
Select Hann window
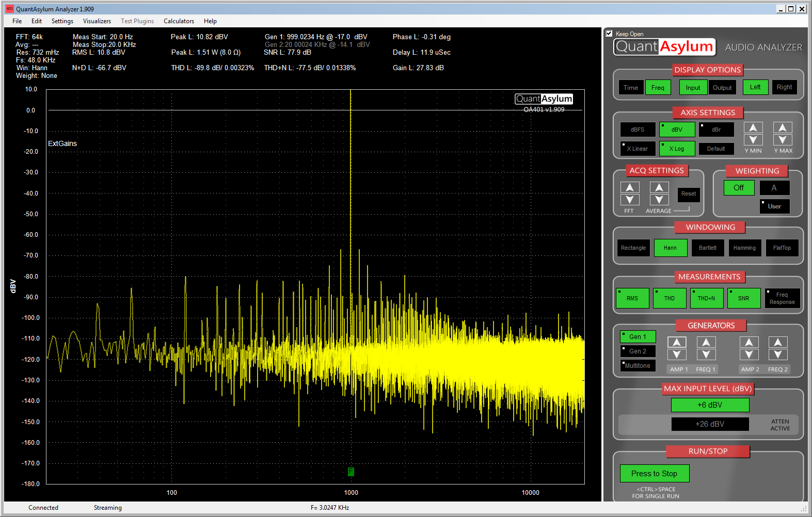(x=670, y=248)
